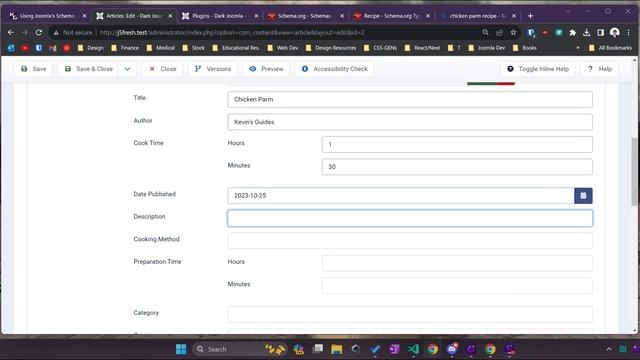
Task: Close the article editor with Close button
Action: 162,69
